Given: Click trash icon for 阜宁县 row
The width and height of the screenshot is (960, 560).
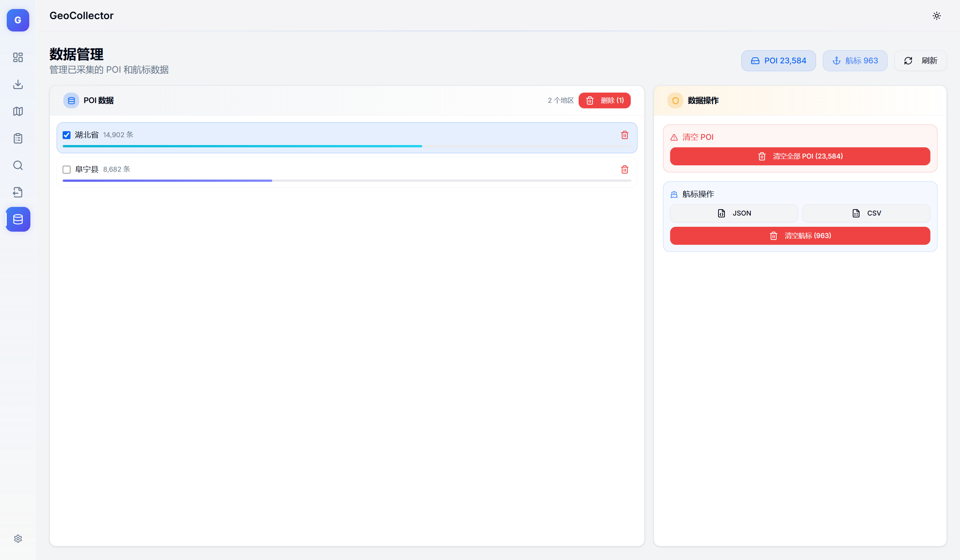Looking at the screenshot, I should click(624, 169).
